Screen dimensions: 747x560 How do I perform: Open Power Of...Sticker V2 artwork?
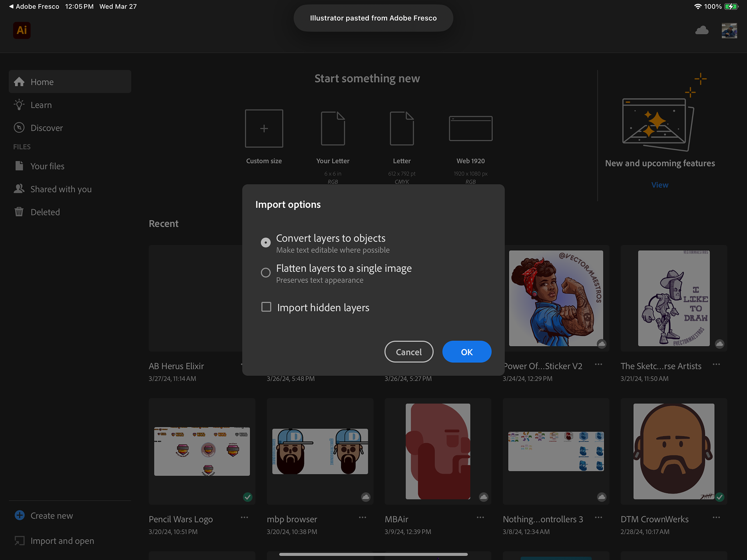(x=556, y=298)
